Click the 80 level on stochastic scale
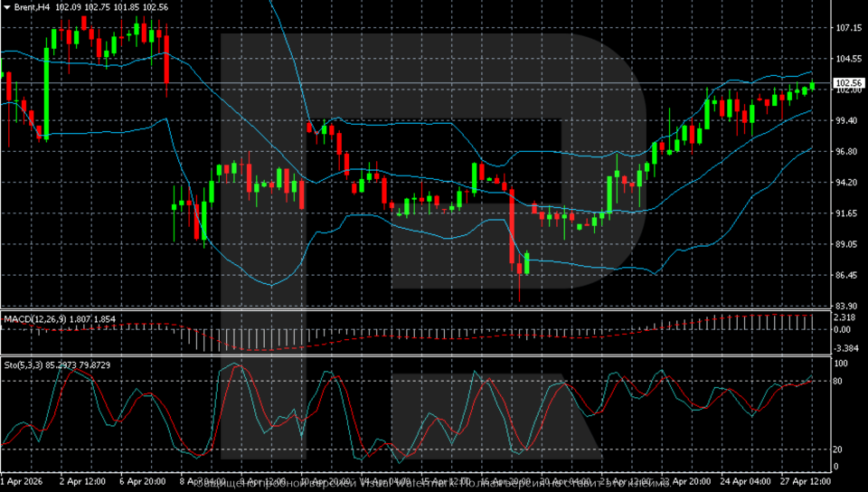The height and width of the screenshot is (492, 868). coord(838,381)
